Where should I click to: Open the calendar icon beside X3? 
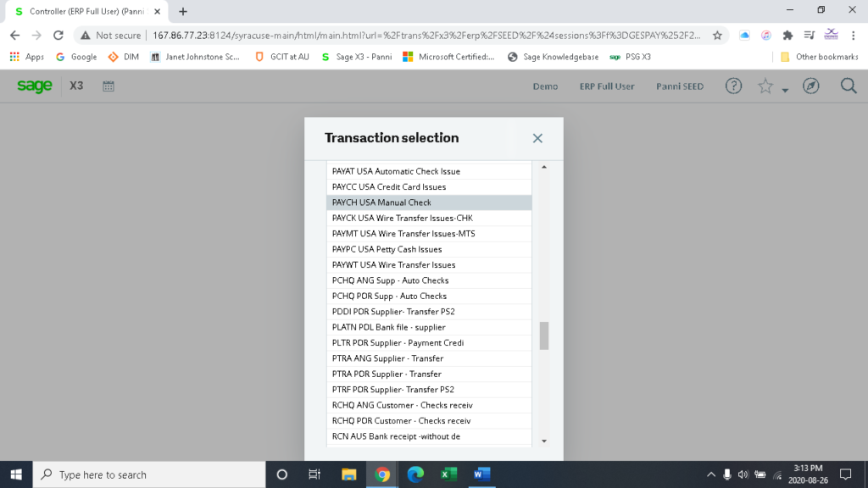(108, 86)
